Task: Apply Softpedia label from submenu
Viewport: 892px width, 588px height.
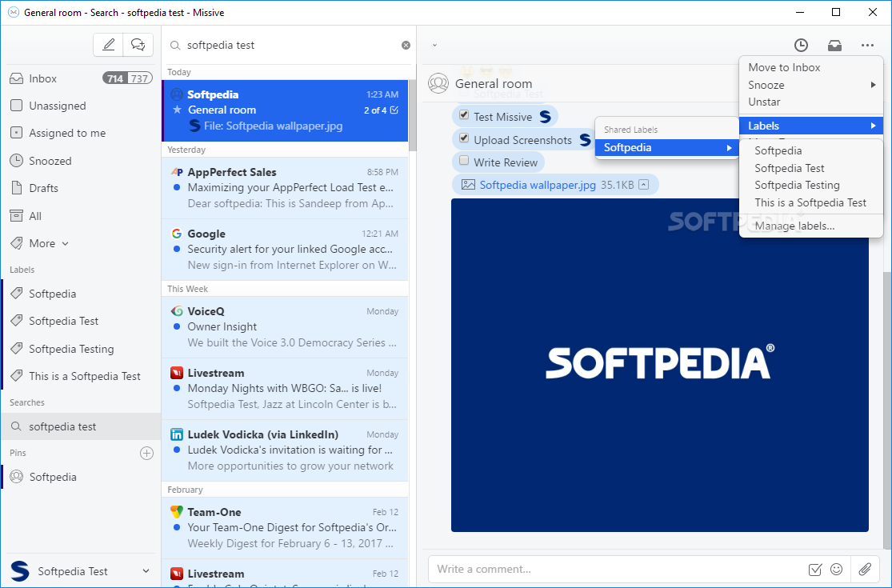Action: tap(810, 150)
